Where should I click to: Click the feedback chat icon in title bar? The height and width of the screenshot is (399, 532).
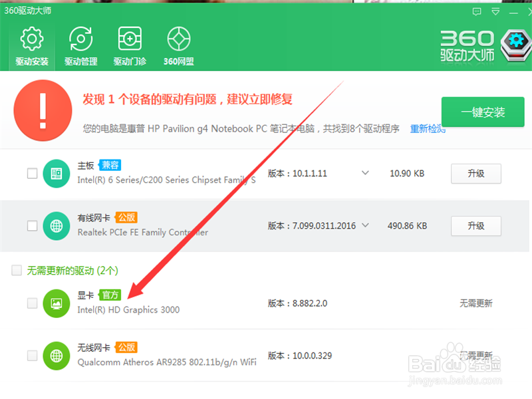click(x=477, y=12)
